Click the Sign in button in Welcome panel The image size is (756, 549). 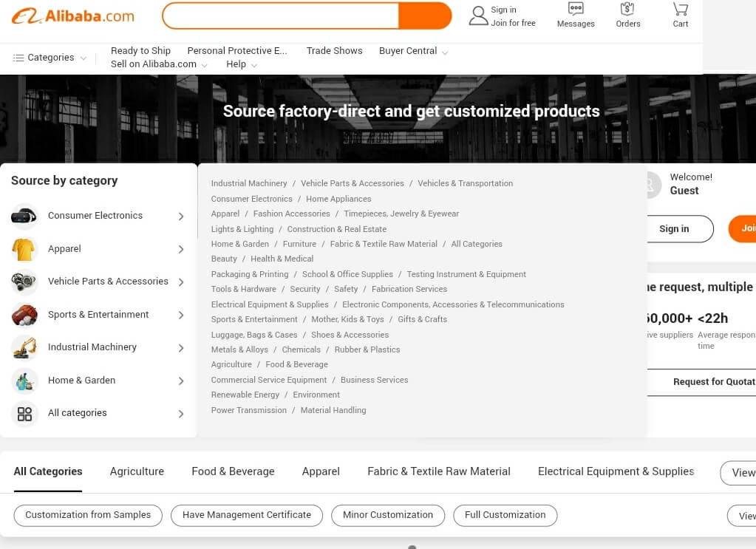click(680, 229)
